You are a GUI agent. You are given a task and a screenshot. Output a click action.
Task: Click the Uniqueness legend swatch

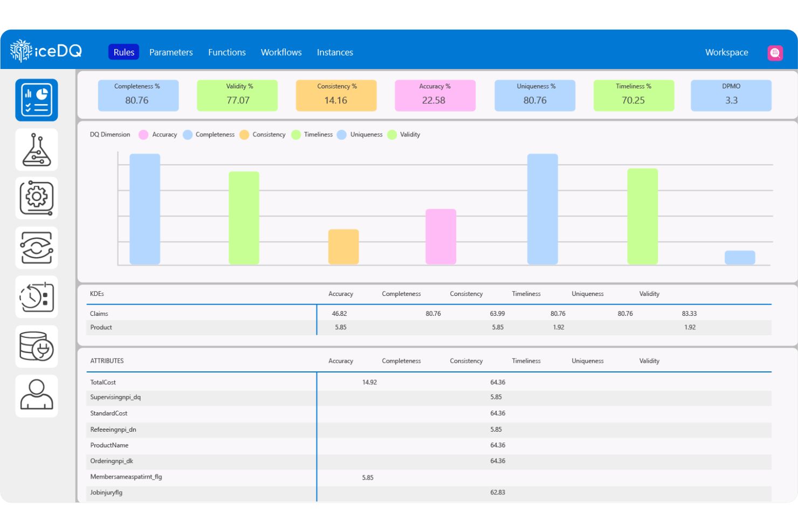point(342,135)
